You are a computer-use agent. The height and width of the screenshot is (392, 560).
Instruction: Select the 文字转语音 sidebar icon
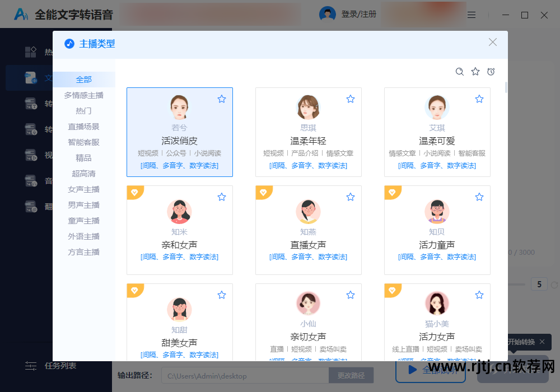(x=32, y=78)
